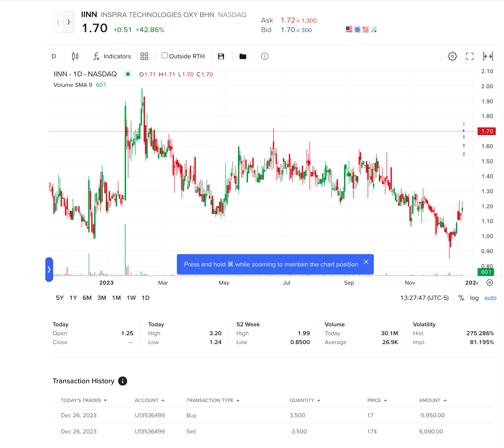Click the fit-width arrows icon
The image size is (504, 448).
(488, 56)
